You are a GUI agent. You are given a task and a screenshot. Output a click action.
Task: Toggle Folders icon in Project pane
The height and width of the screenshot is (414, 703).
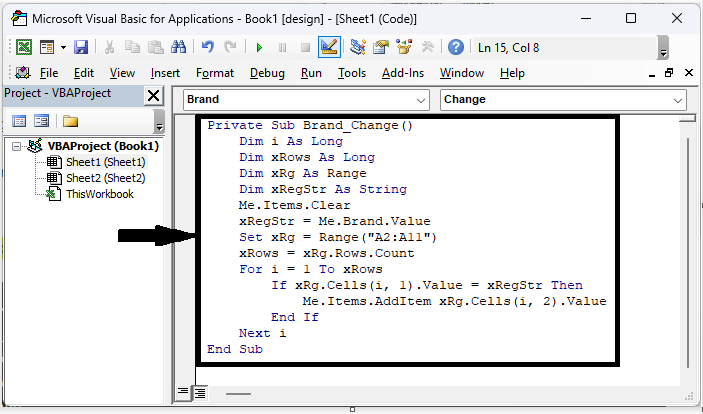[70, 121]
